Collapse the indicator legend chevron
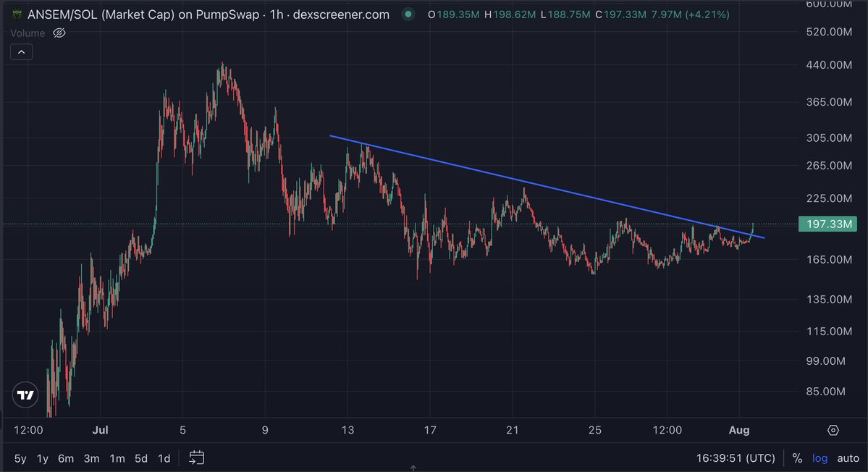This screenshot has width=868, height=472. [x=21, y=52]
